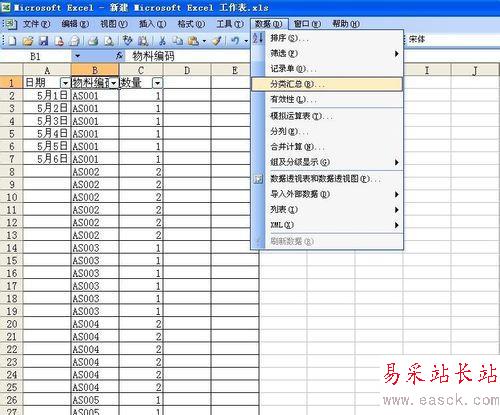Choose 有效性 from the data menu

pyautogui.click(x=327, y=99)
